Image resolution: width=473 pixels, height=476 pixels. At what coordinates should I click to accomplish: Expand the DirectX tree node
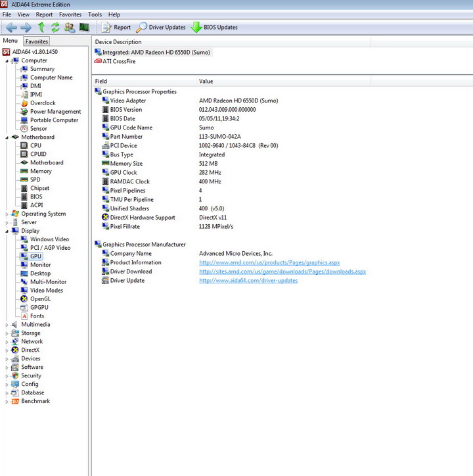tap(7, 350)
